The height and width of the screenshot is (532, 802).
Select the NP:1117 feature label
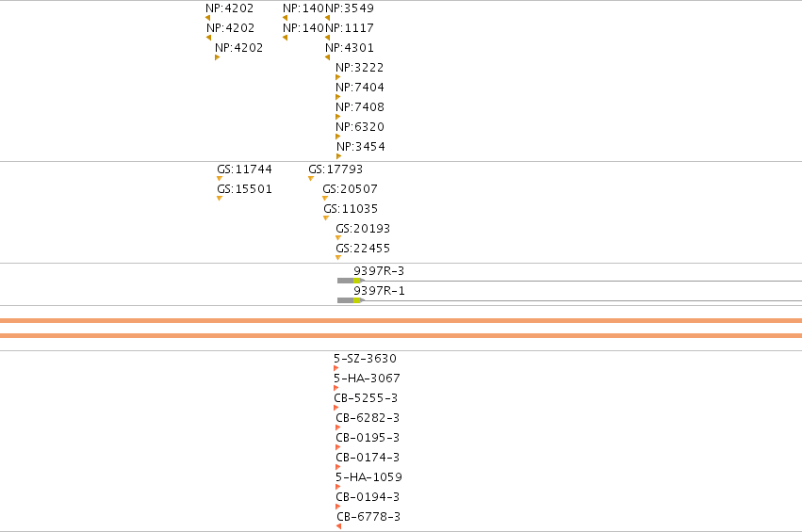(x=350, y=28)
